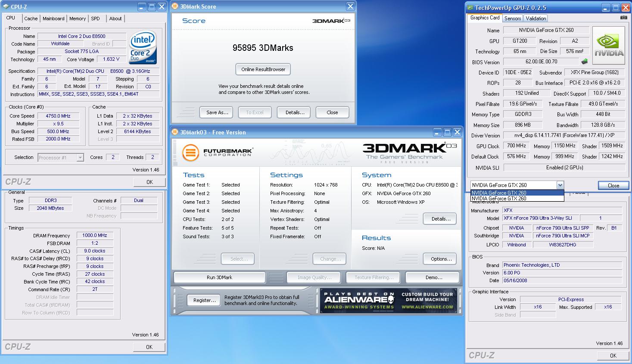
Task: Click the Memory Size 896 MB field
Action: click(522, 125)
